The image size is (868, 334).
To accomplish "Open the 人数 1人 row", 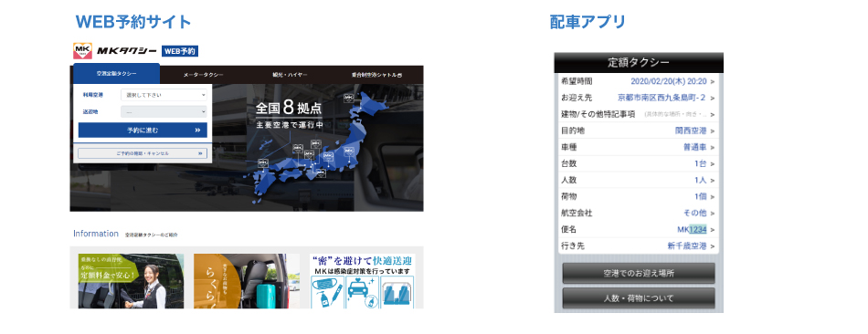I will 639,180.
